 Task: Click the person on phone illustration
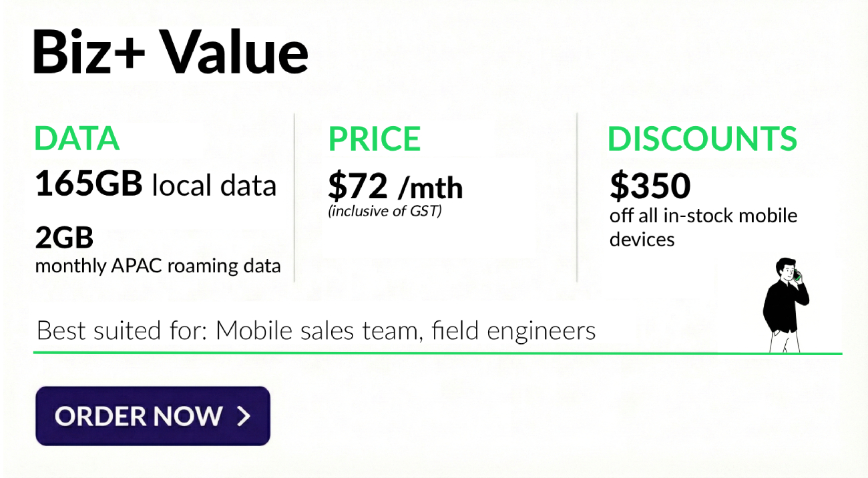(x=787, y=304)
